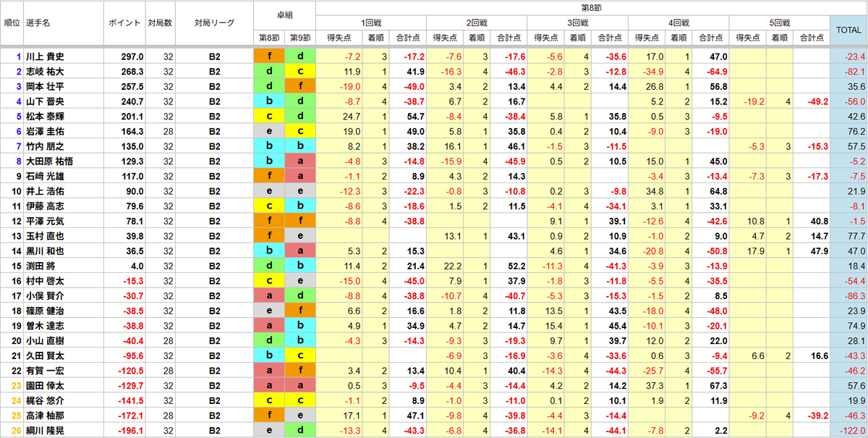The width and height of the screenshot is (868, 438).
Task: Select player name 松本 泰輝
Action: click(x=45, y=117)
